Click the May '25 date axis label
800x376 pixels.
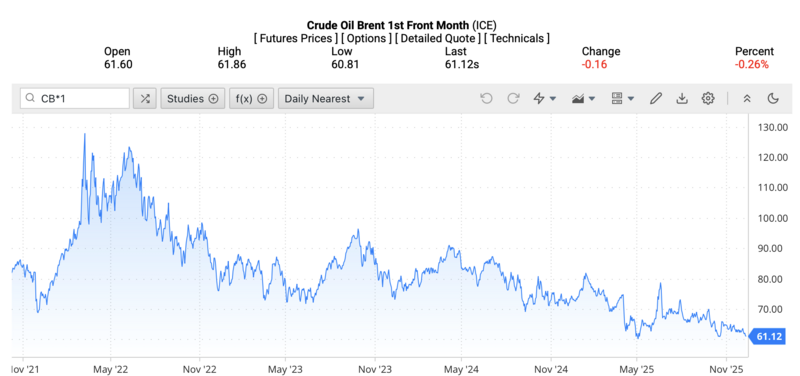pyautogui.click(x=637, y=368)
